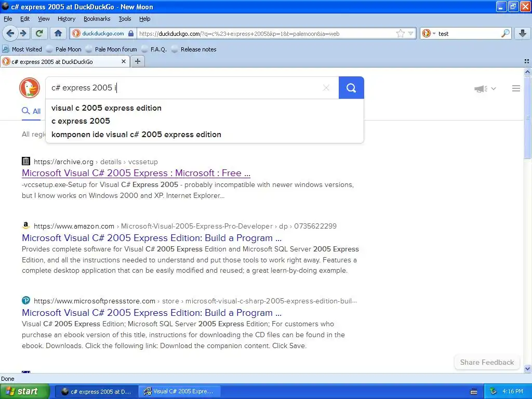532x399 pixels.
Task: Click the https://www.amazon.com result URL
Action: pyautogui.click(x=74, y=226)
